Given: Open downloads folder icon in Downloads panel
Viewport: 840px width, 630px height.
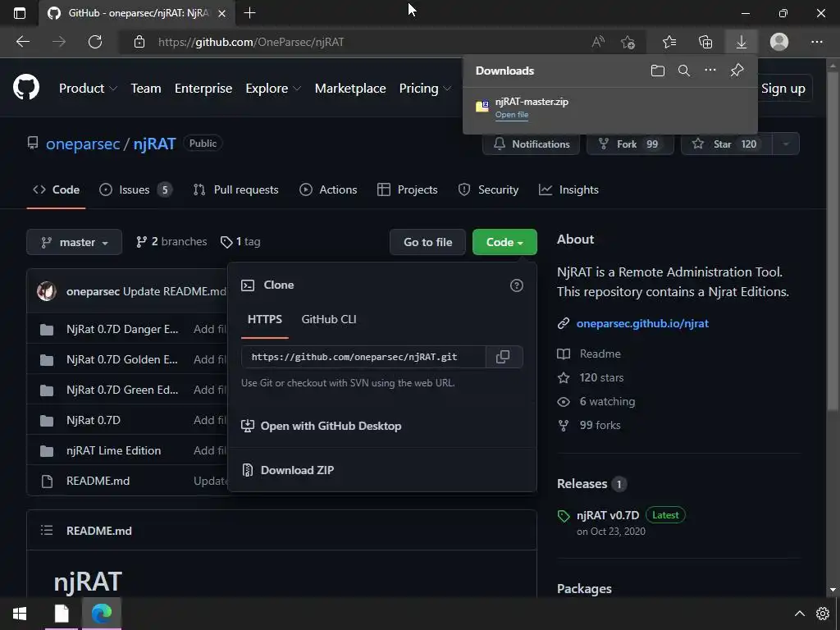Looking at the screenshot, I should click(x=658, y=71).
